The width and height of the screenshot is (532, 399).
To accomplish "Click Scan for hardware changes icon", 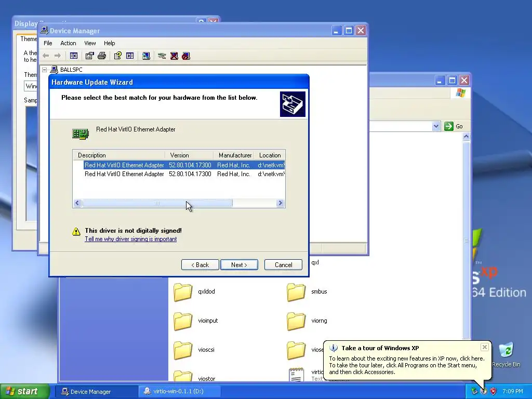I will pos(146,56).
